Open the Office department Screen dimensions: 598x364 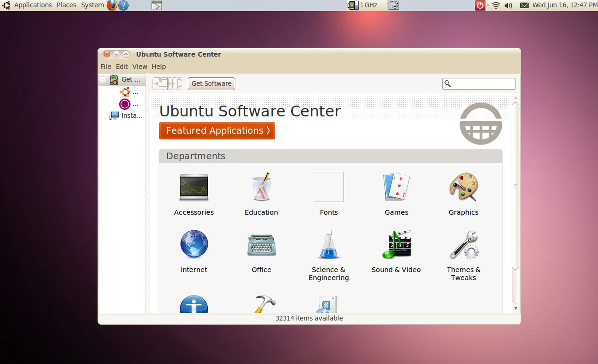tap(261, 251)
